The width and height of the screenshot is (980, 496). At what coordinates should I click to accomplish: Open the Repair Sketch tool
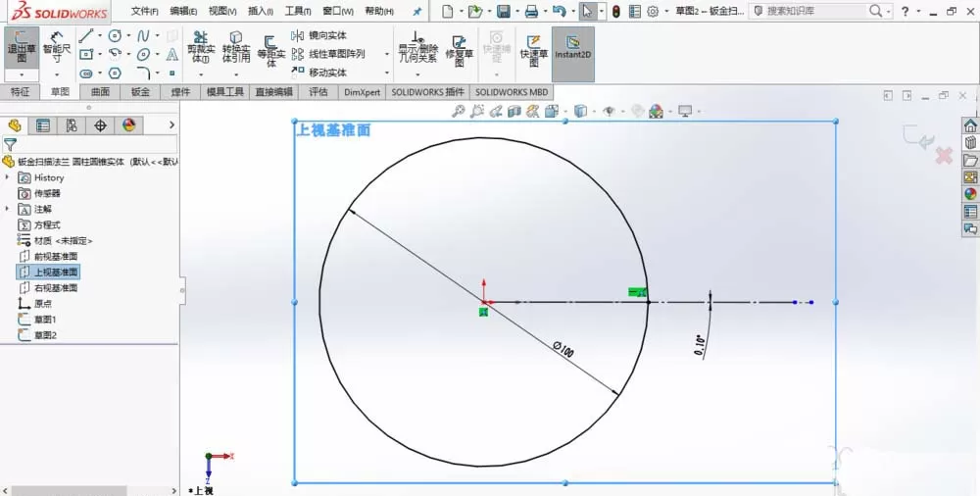tap(459, 50)
